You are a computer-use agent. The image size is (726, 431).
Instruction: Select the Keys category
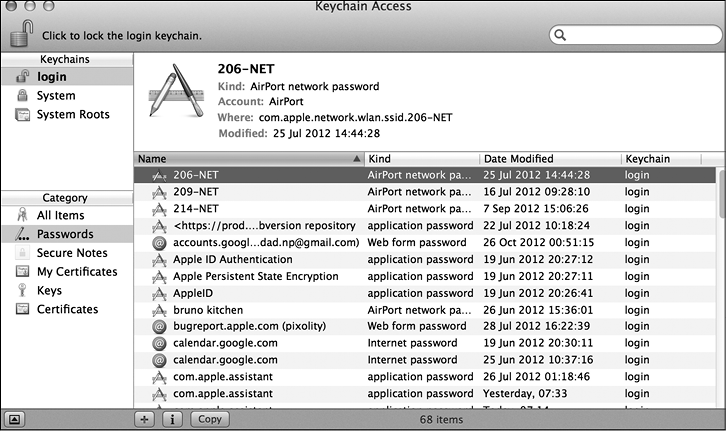point(51,291)
